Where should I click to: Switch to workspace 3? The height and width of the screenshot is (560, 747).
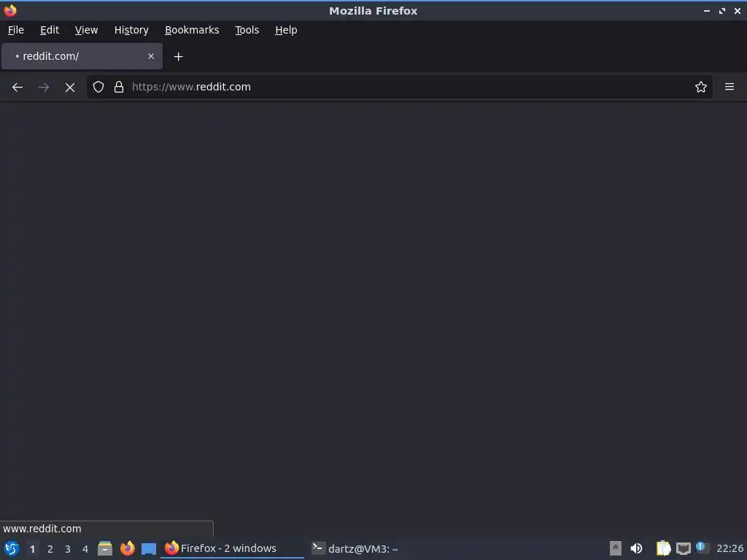tap(68, 549)
